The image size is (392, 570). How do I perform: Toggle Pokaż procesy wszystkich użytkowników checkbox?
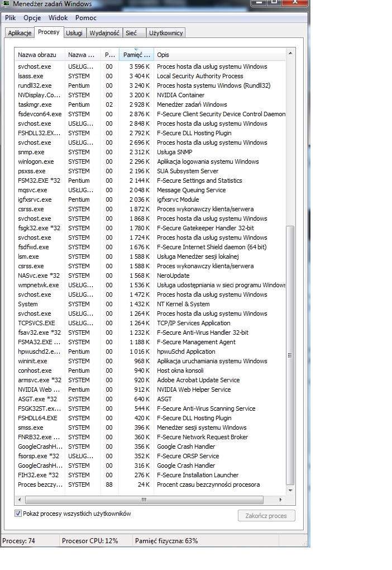tap(18, 514)
